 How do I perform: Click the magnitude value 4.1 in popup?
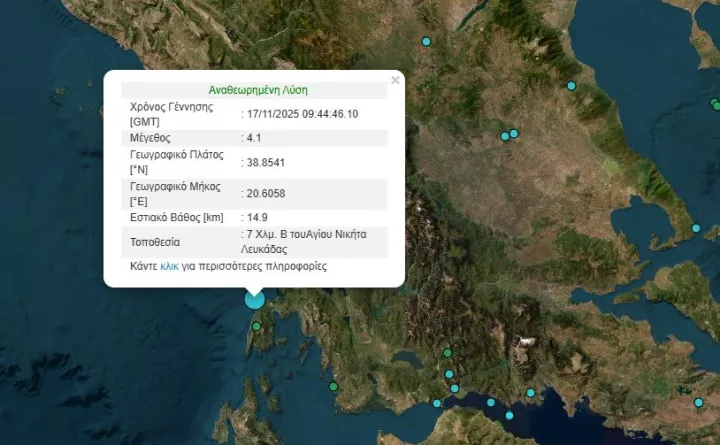[255, 137]
